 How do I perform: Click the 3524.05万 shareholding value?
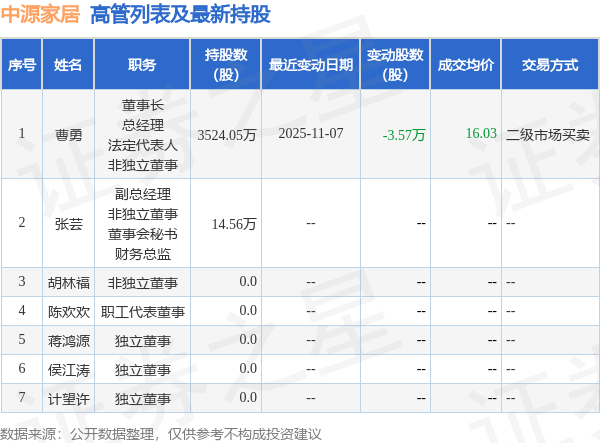click(227, 135)
